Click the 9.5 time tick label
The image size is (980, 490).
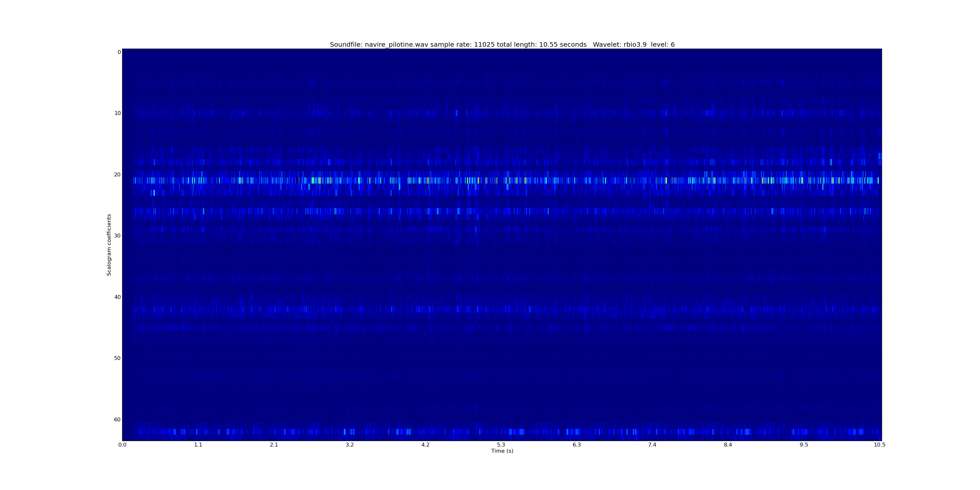[804, 445]
